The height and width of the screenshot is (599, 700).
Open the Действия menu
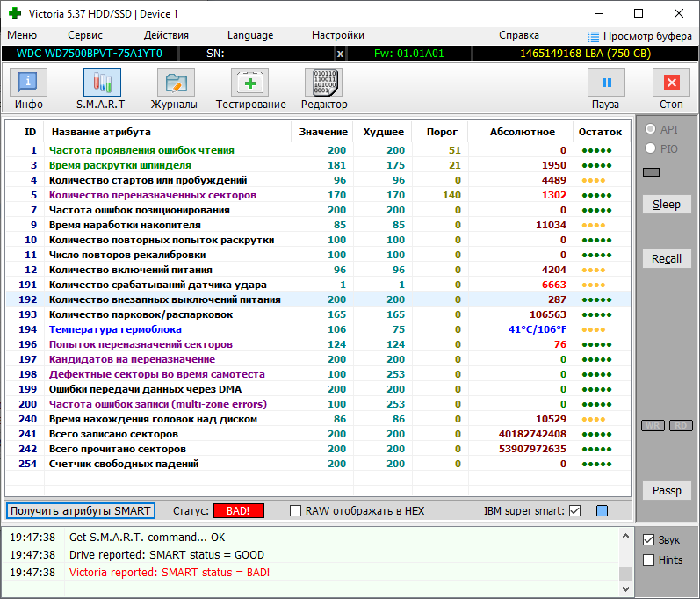click(166, 35)
